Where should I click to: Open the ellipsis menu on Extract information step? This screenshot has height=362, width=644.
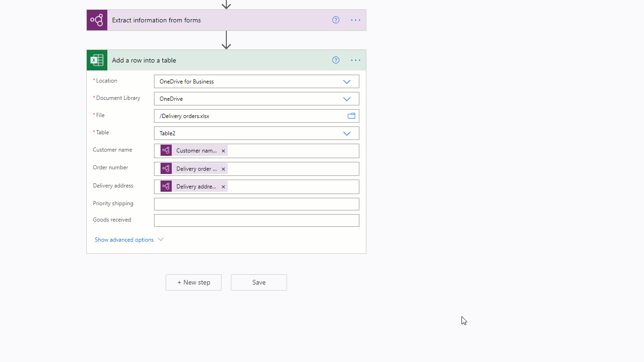click(x=356, y=20)
